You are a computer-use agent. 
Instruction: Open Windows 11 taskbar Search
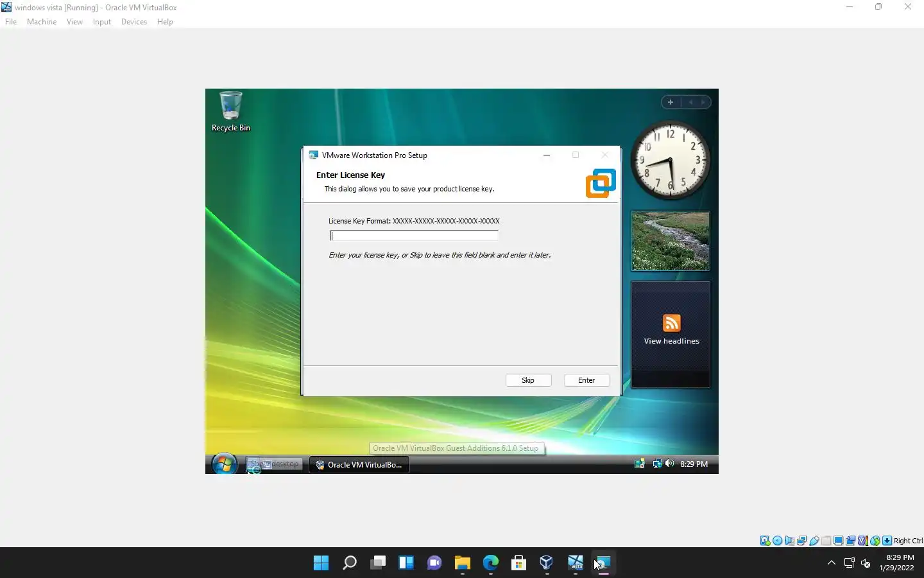click(349, 563)
